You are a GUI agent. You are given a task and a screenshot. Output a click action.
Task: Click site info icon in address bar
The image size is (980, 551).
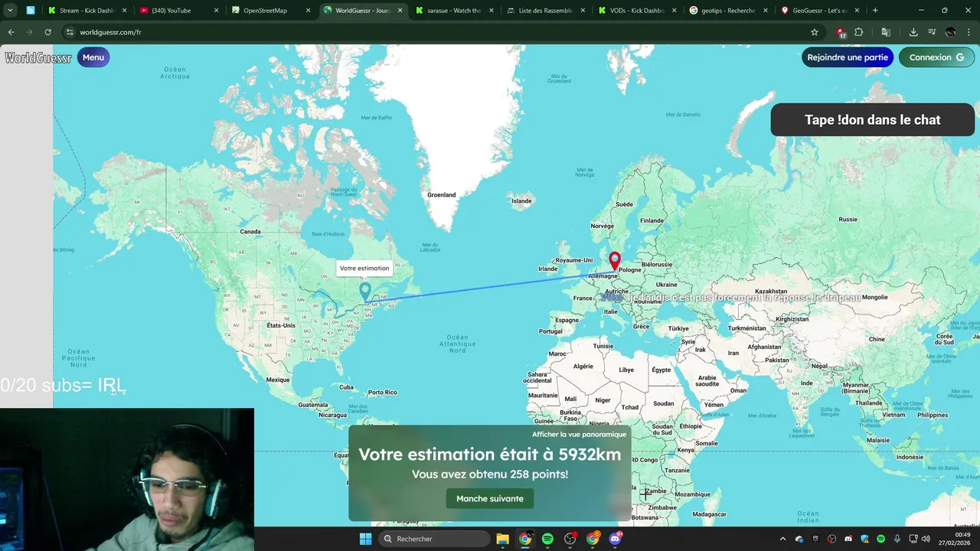coord(69,32)
